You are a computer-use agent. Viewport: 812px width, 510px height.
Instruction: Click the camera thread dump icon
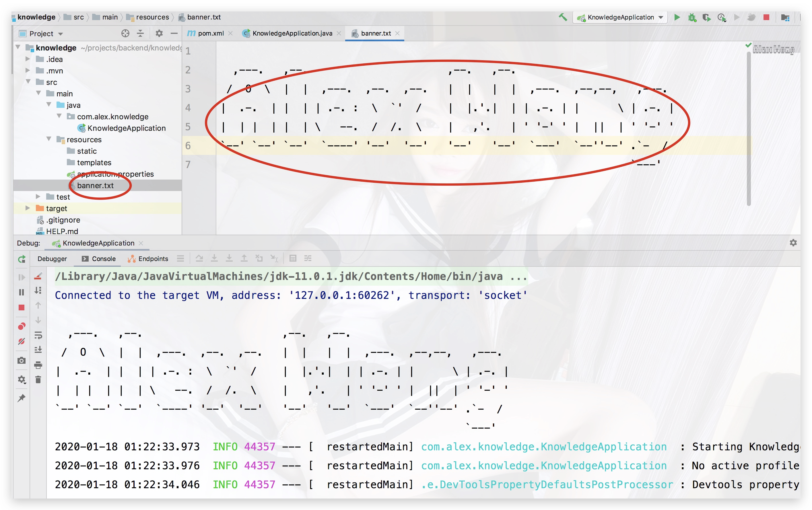pos(22,360)
